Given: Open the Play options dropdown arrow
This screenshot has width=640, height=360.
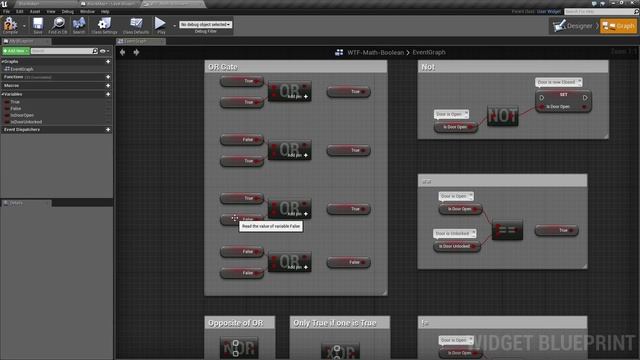Looking at the screenshot, I should click(x=174, y=26).
